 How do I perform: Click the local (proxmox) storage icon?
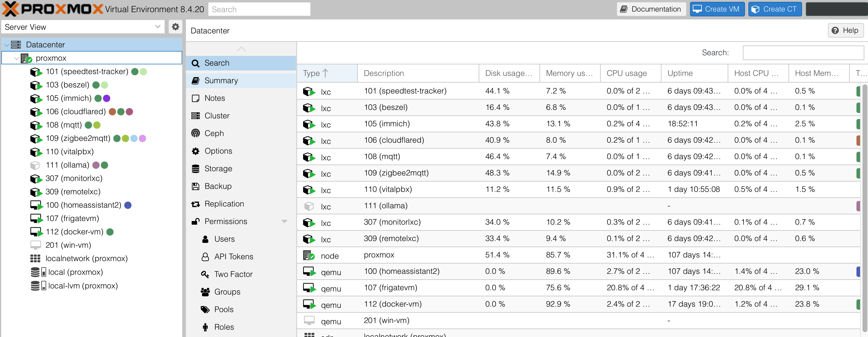tap(38, 272)
